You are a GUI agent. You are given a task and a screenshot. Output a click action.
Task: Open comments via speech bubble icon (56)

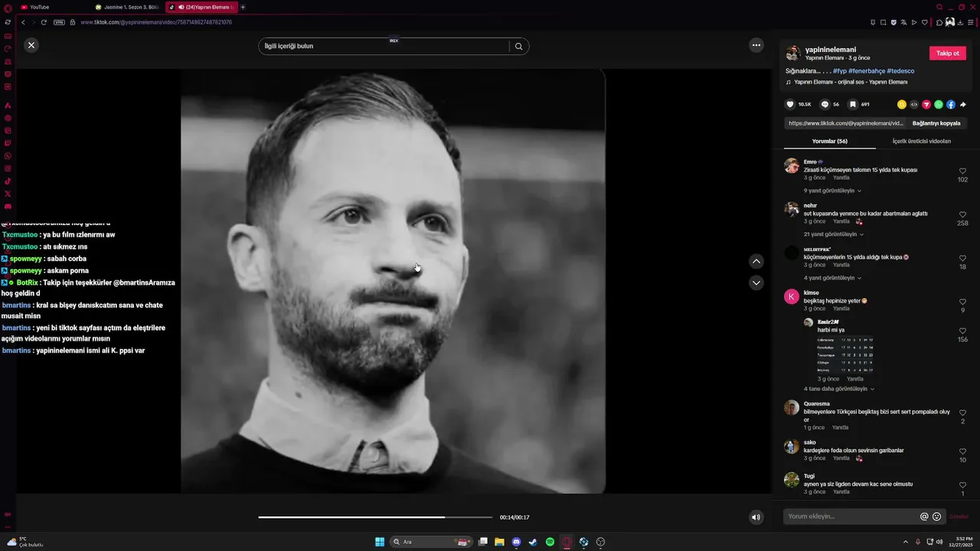coord(825,104)
